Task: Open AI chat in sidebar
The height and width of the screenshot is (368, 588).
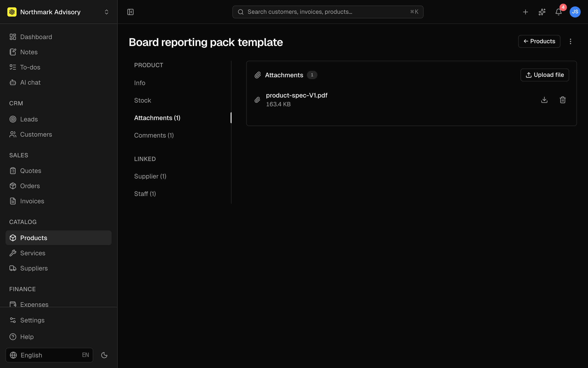Action: point(58,83)
